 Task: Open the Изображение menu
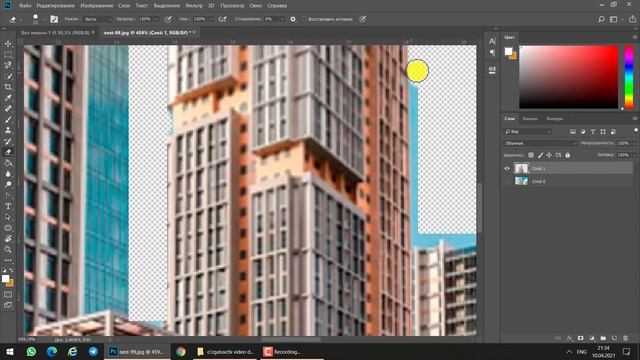97,6
